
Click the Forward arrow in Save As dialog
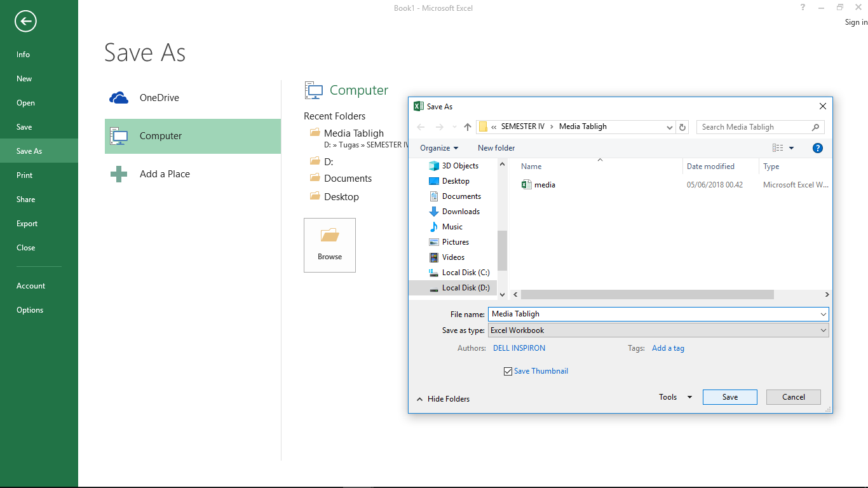tap(439, 127)
